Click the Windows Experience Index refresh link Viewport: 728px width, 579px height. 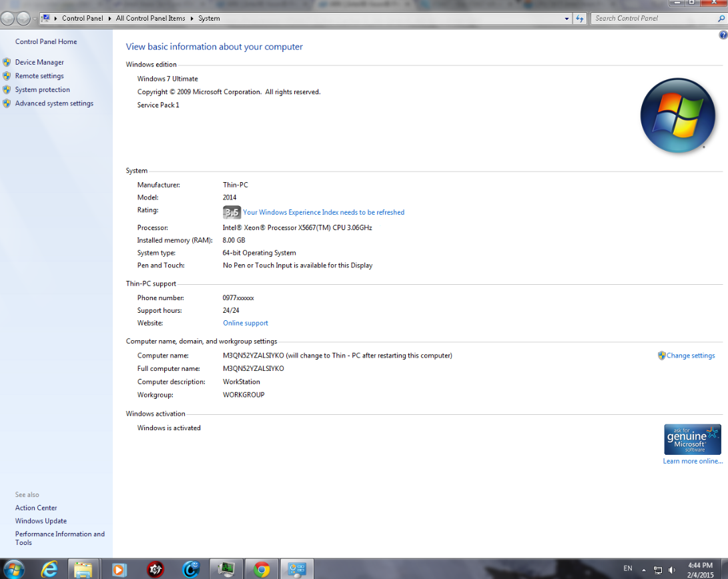click(324, 213)
